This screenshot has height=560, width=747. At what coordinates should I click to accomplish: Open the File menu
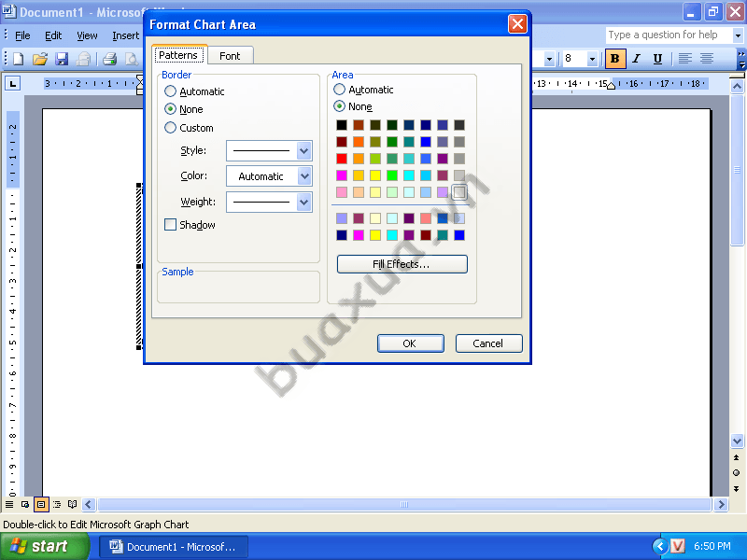tap(22, 35)
